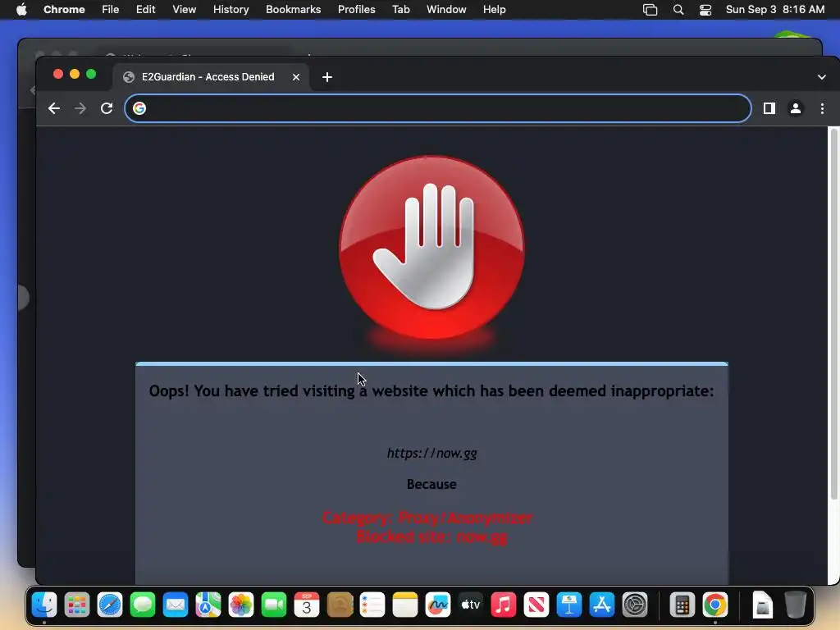Screen dimensions: 840x630
Task: Open Finder from the dock
Action: tap(44, 605)
